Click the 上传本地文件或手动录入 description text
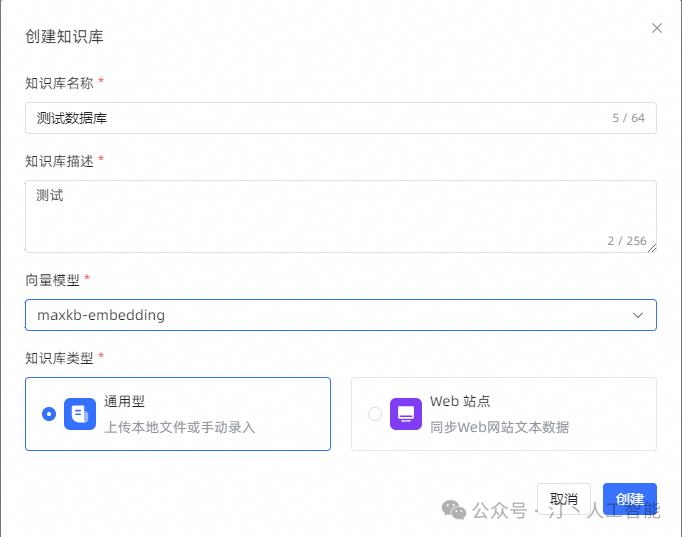This screenshot has height=537, width=682. [x=180, y=427]
